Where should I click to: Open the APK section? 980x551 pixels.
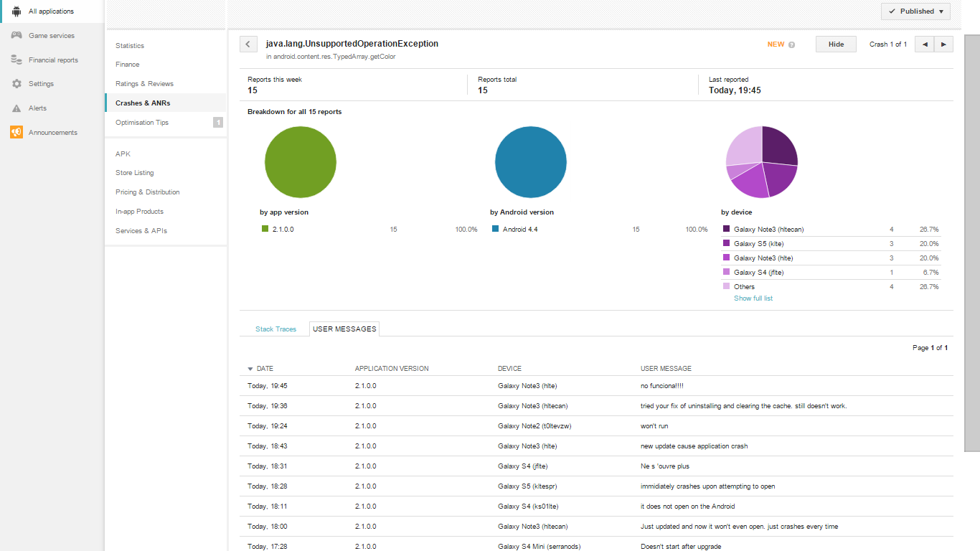click(x=123, y=154)
